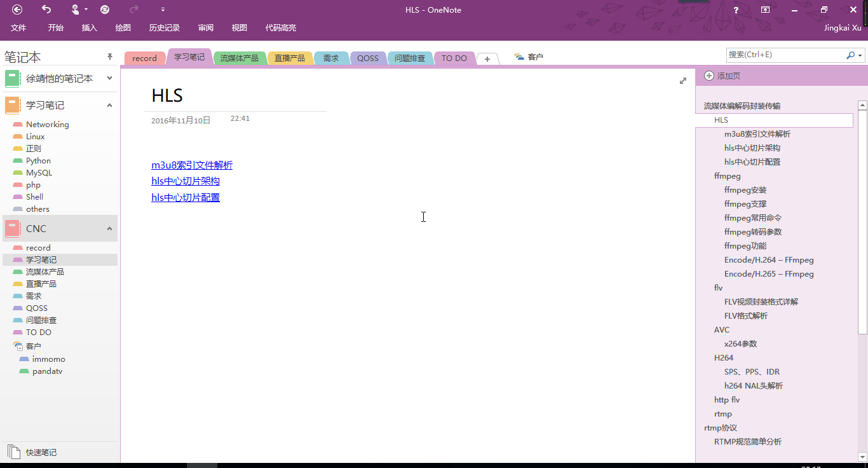
Task: Open the Linux section in sidebar
Action: (x=35, y=137)
